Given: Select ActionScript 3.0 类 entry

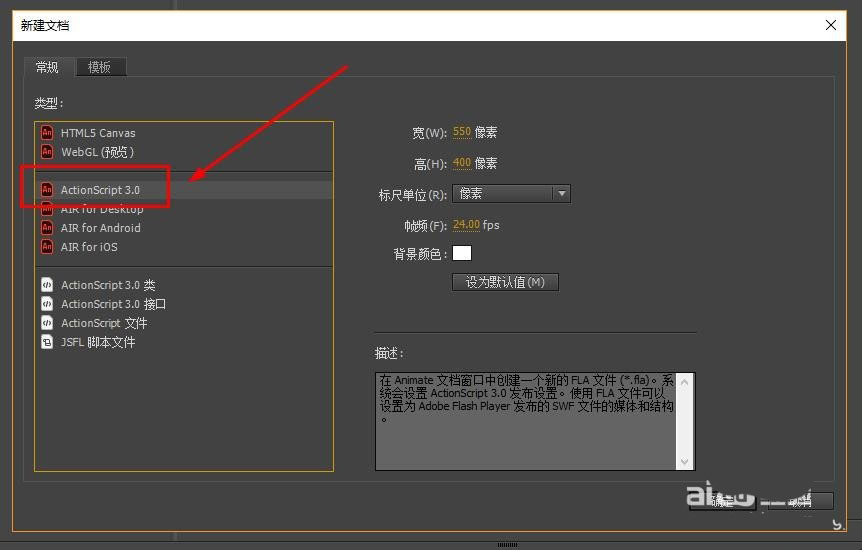Looking at the screenshot, I should point(184,285).
